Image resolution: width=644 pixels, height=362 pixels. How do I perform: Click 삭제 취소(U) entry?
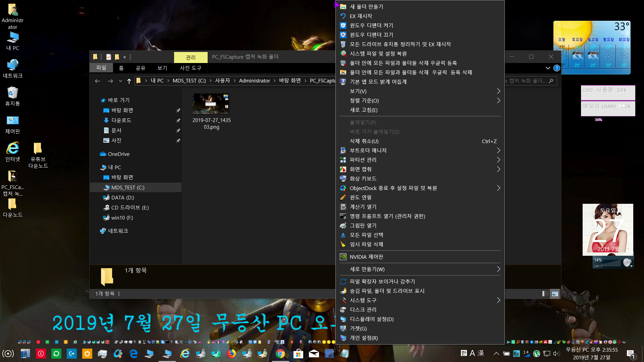420,141
